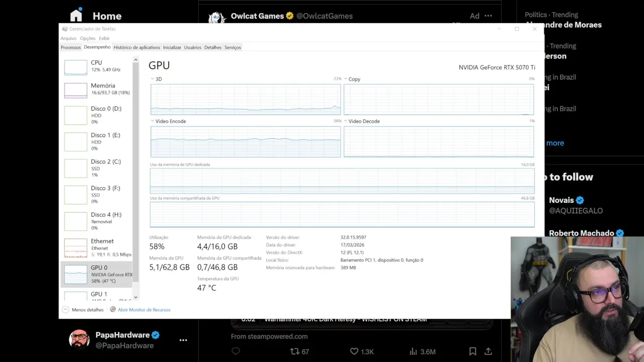Select the CPU graph thumbnail in sidebar

click(75, 67)
